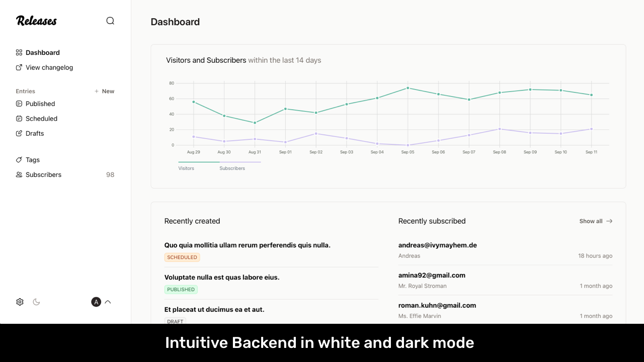Open entry 'Quo quia mollitia ullam rerum'

coord(247,245)
